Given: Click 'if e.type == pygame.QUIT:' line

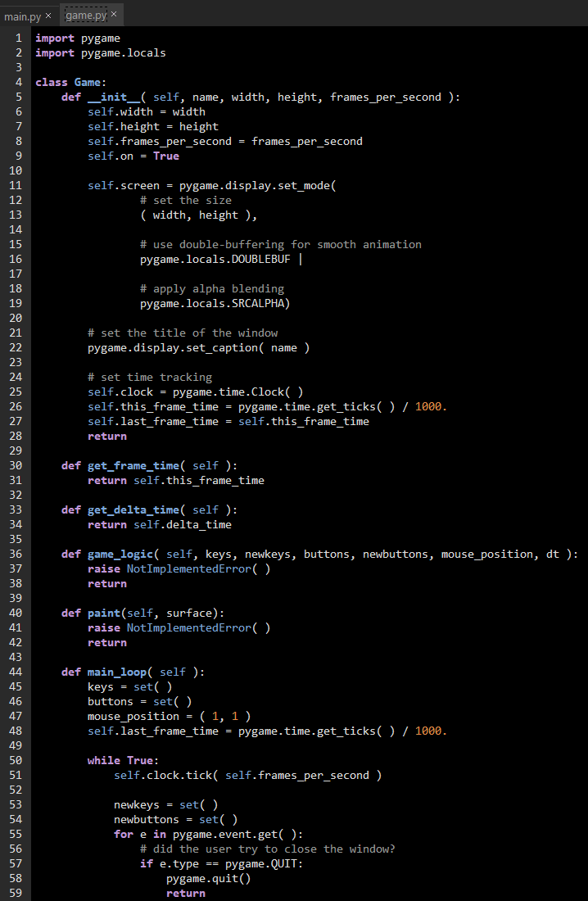Looking at the screenshot, I should (x=221, y=863).
